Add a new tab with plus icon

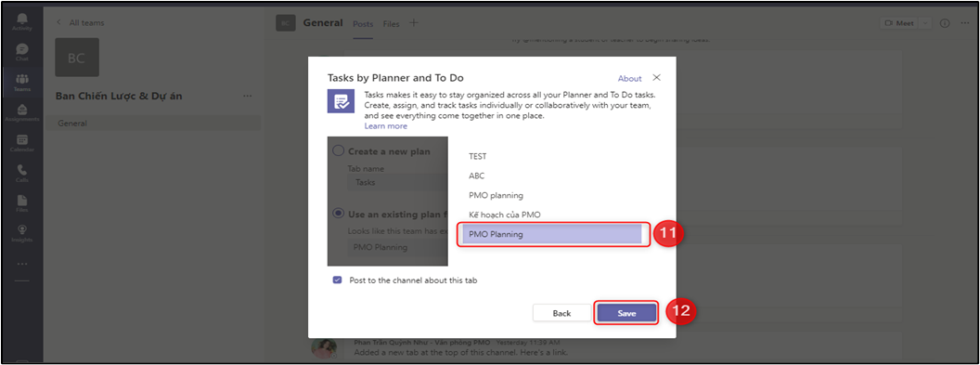pos(413,23)
